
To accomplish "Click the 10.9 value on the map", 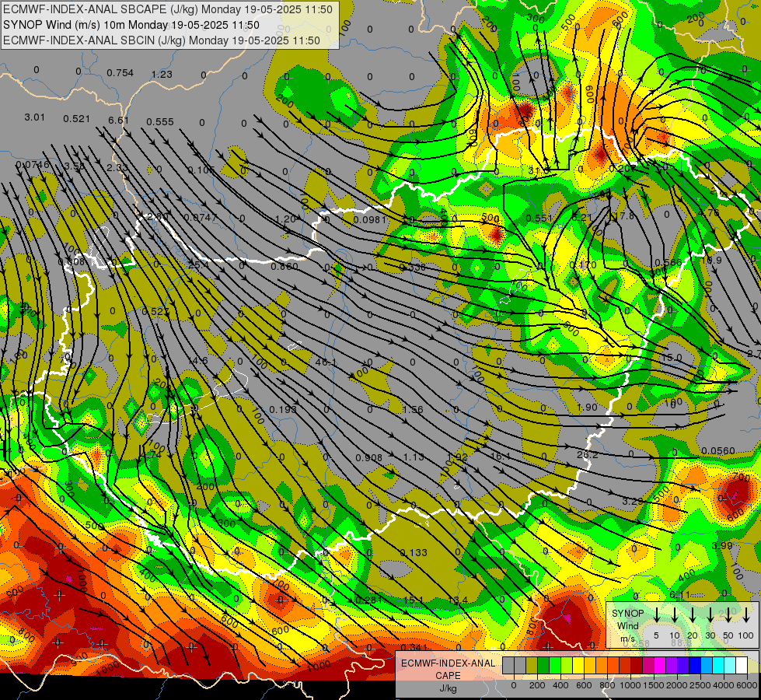I will [x=711, y=260].
